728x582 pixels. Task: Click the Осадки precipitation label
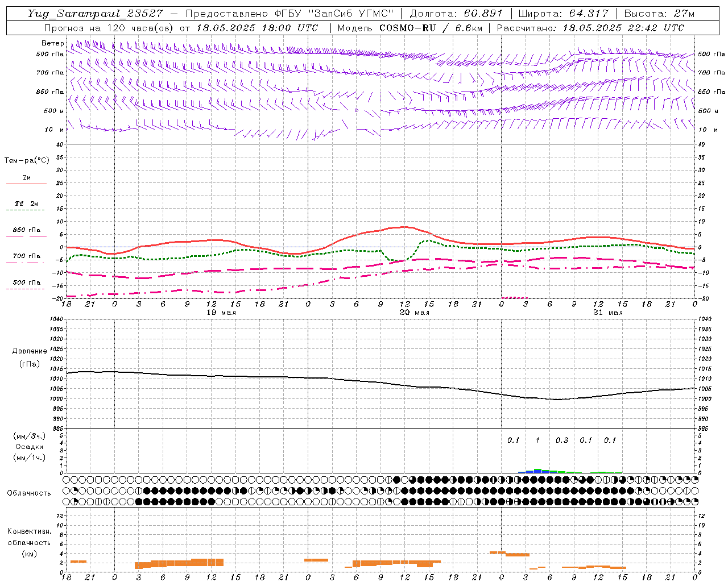(30, 447)
